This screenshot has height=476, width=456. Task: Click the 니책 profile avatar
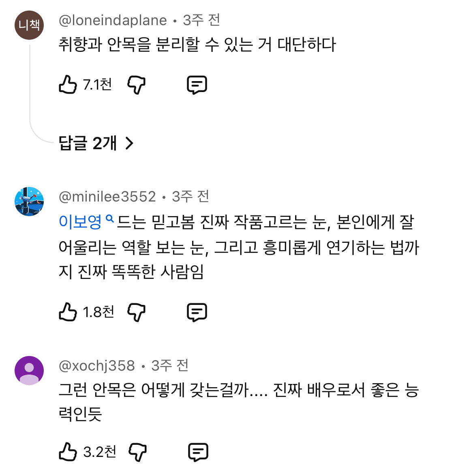pos(29,25)
